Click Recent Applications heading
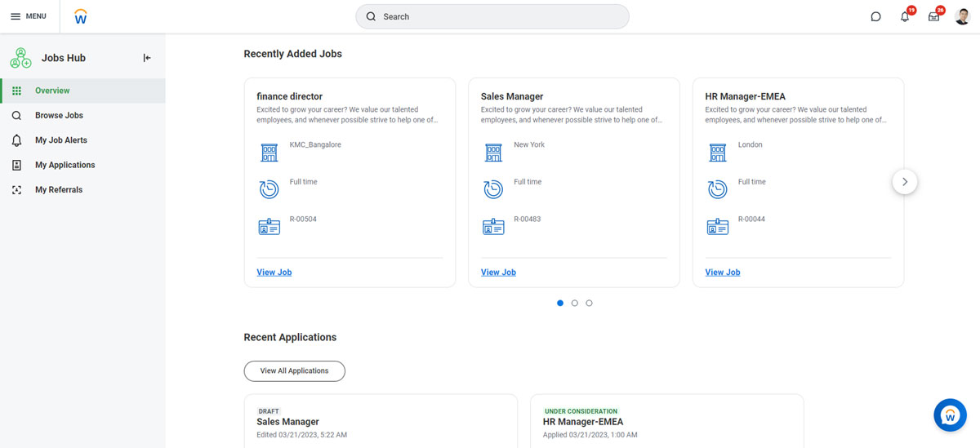Image resolution: width=980 pixels, height=448 pixels. click(x=290, y=337)
